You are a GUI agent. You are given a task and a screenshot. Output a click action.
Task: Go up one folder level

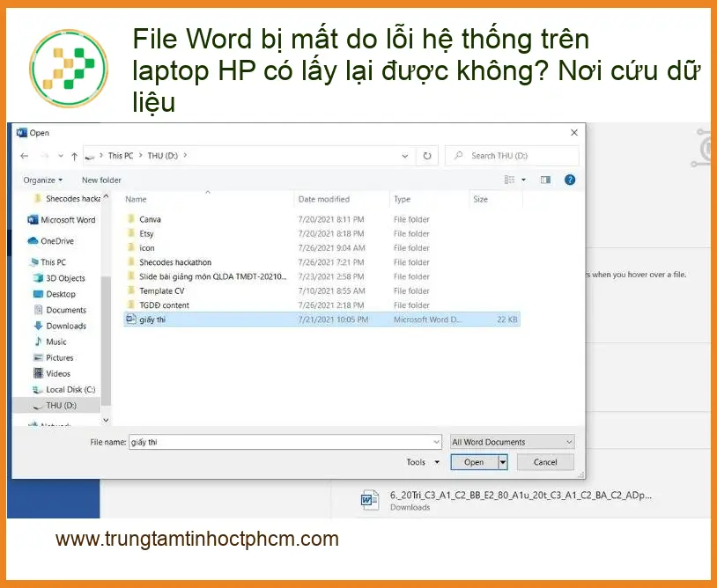click(75, 156)
